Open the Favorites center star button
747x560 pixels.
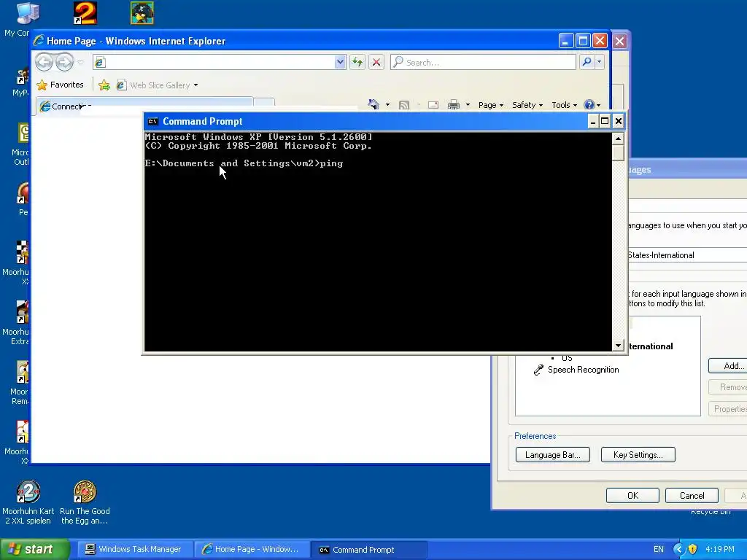click(x=60, y=85)
